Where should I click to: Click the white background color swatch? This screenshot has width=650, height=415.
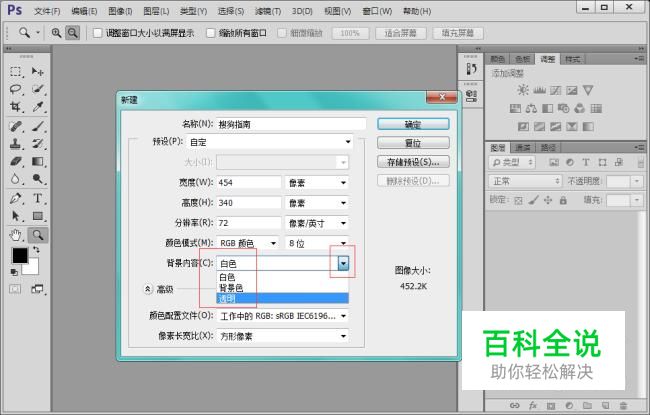tap(33, 269)
